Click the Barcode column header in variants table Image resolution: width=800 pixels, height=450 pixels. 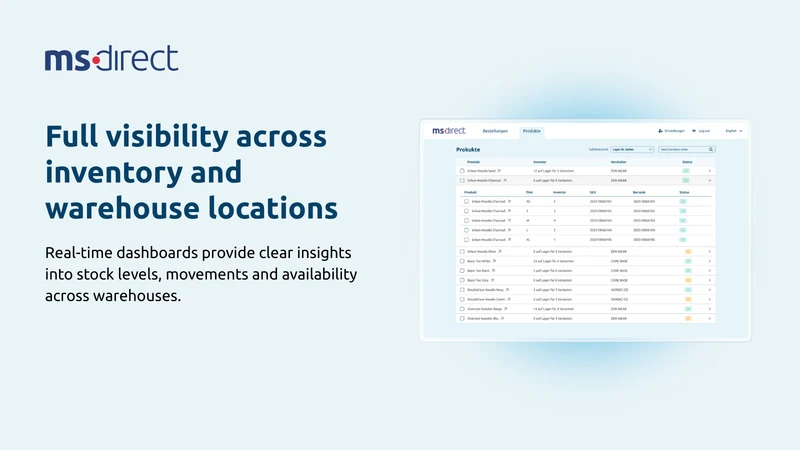(x=639, y=192)
